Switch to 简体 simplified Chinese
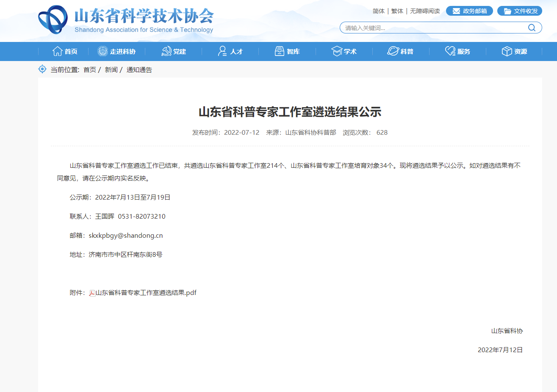 coord(378,11)
